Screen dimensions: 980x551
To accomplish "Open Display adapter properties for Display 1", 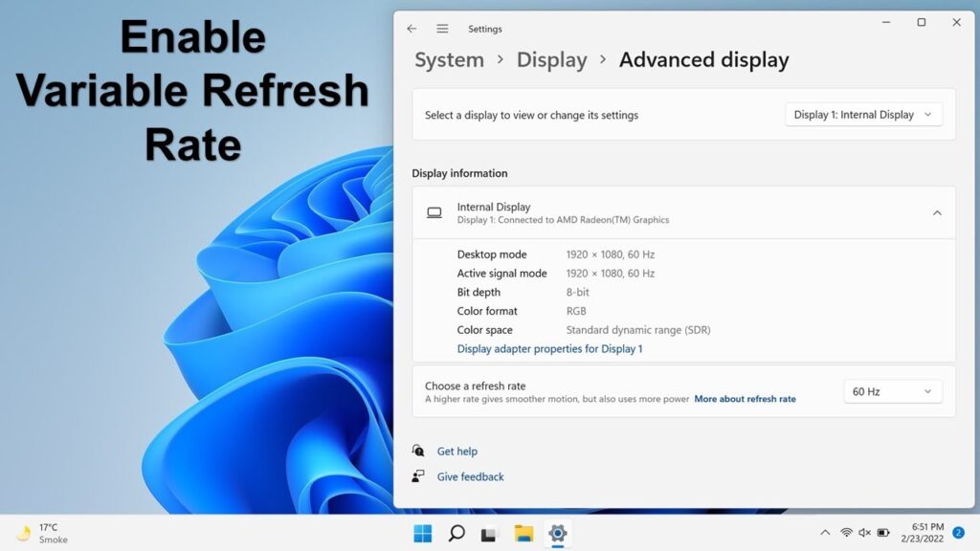I will [550, 348].
